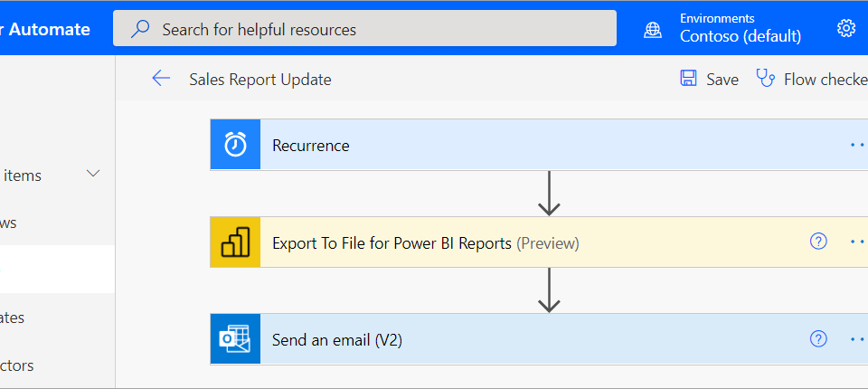Open help for Send an email step
The height and width of the screenshot is (389, 868).
(x=818, y=339)
